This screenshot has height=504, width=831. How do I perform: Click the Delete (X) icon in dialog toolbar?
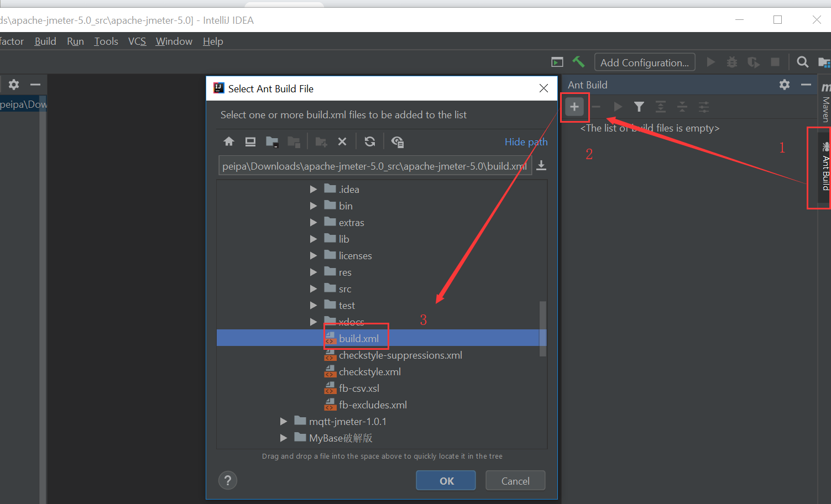(342, 141)
